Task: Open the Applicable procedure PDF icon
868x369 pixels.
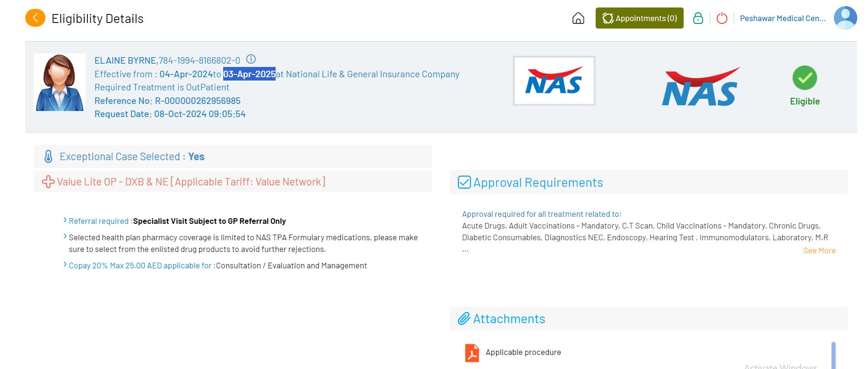Action: pyautogui.click(x=472, y=353)
